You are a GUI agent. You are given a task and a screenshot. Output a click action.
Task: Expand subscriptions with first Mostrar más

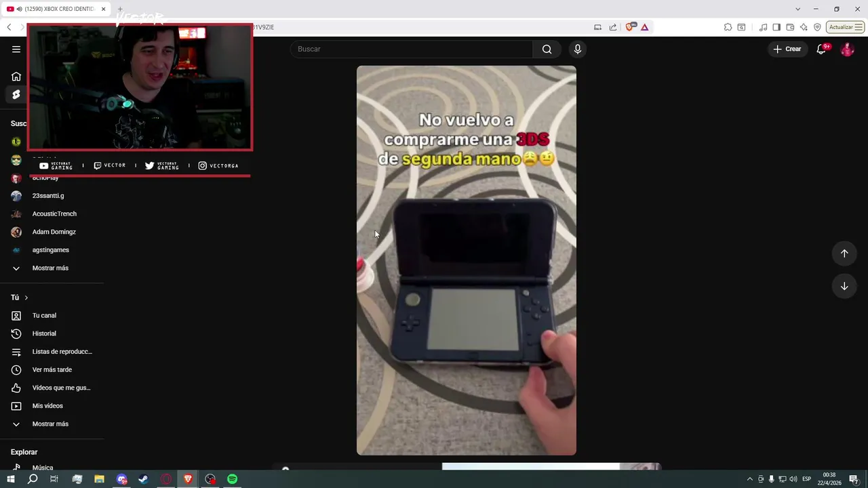click(52, 268)
